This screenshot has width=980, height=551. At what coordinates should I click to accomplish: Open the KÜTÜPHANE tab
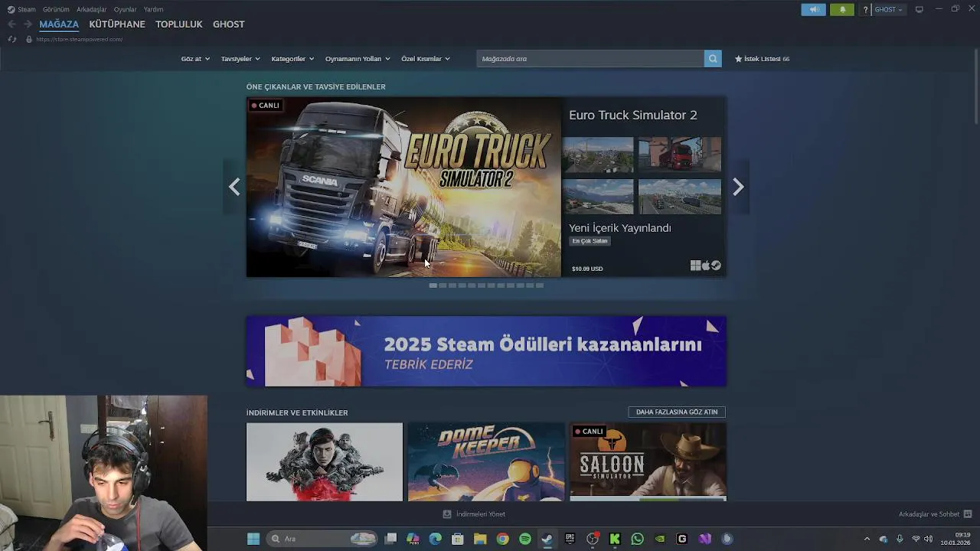117,24
